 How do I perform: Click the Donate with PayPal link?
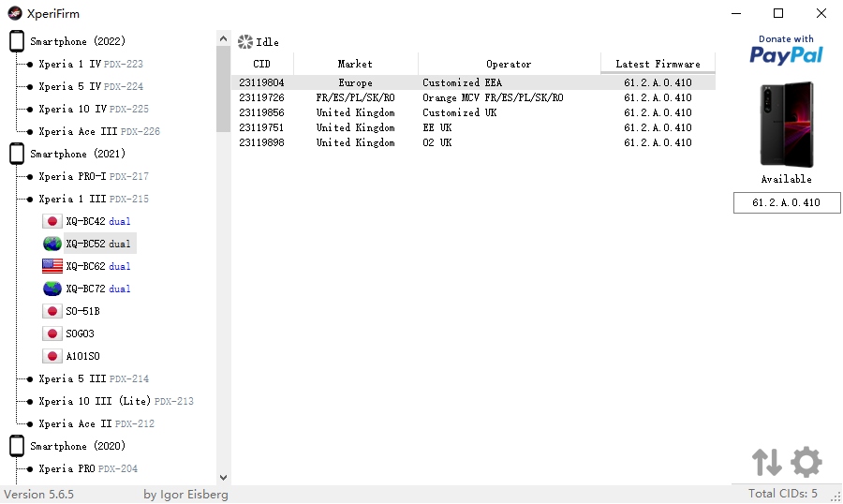[786, 50]
